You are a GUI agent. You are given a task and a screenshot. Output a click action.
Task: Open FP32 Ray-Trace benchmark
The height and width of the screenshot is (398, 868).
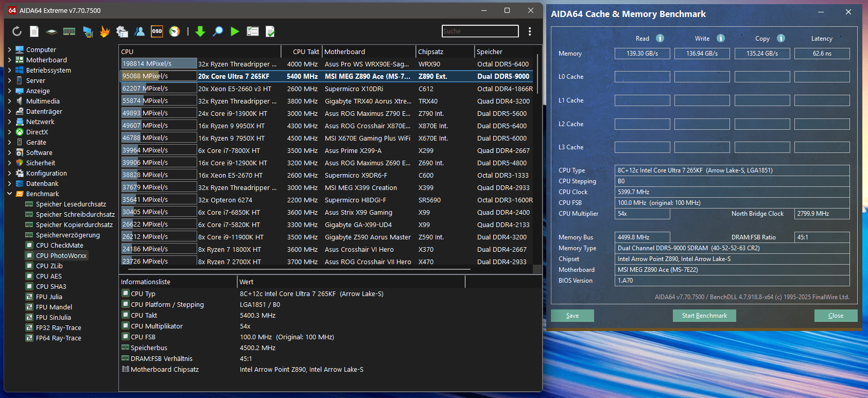point(58,328)
